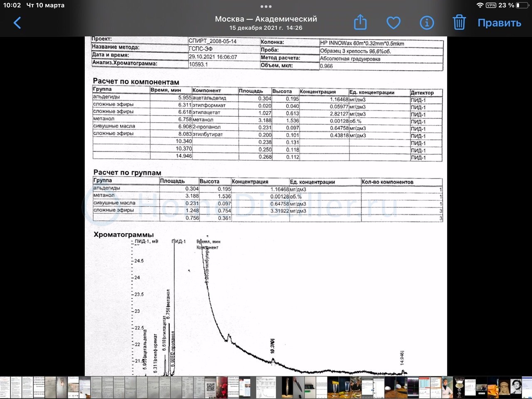Image resolution: width=532 pixels, height=399 pixels.
Task: Tap the cell ацетальдегид in the table
Action: (x=209, y=98)
